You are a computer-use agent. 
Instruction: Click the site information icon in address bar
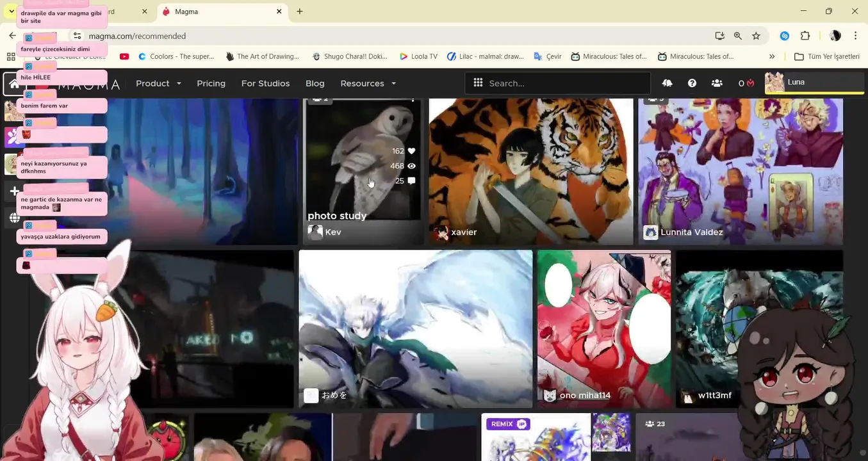pyautogui.click(x=77, y=36)
